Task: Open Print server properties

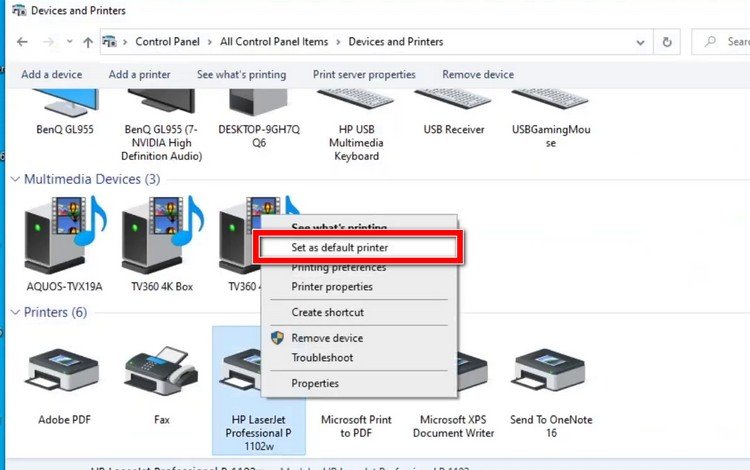Action: click(x=364, y=75)
